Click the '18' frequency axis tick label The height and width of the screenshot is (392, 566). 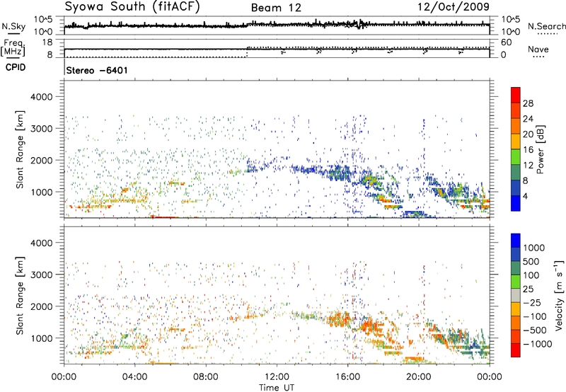pyautogui.click(x=47, y=42)
